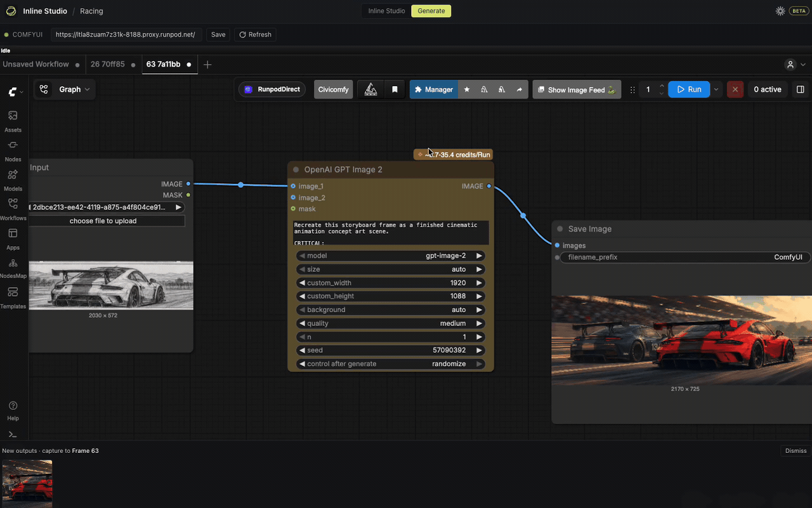Screen dimensions: 812x508
Task: Click the triangle logo icon next to Civicomfy
Action: point(371,89)
